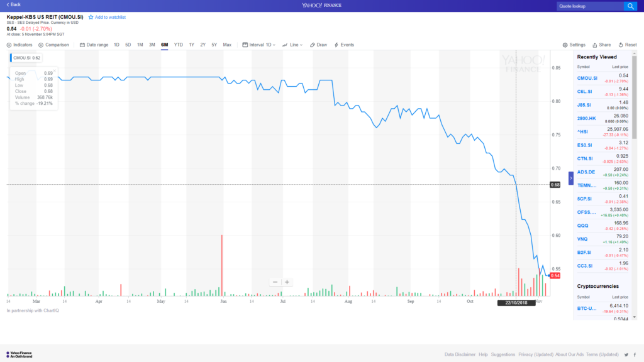Select the 1D range
Viewport: 644px width, 362px height.
116,45
